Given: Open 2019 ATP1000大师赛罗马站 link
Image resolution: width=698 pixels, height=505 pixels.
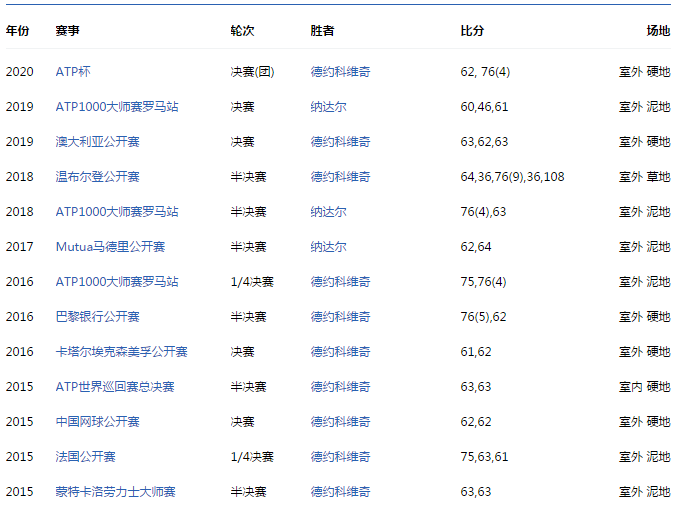Looking at the screenshot, I should coord(117,107).
